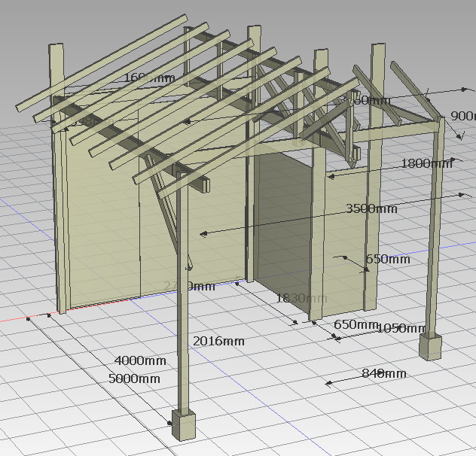476x456 pixels.
Task: Select the 1830mm dimension label
Action: click(x=302, y=298)
